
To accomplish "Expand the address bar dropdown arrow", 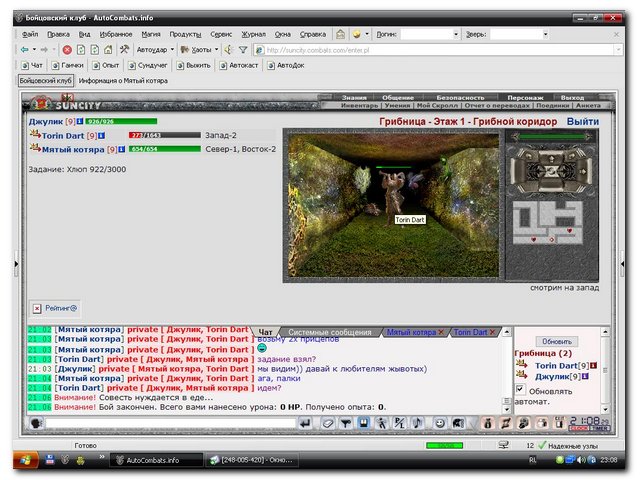I will (618, 50).
